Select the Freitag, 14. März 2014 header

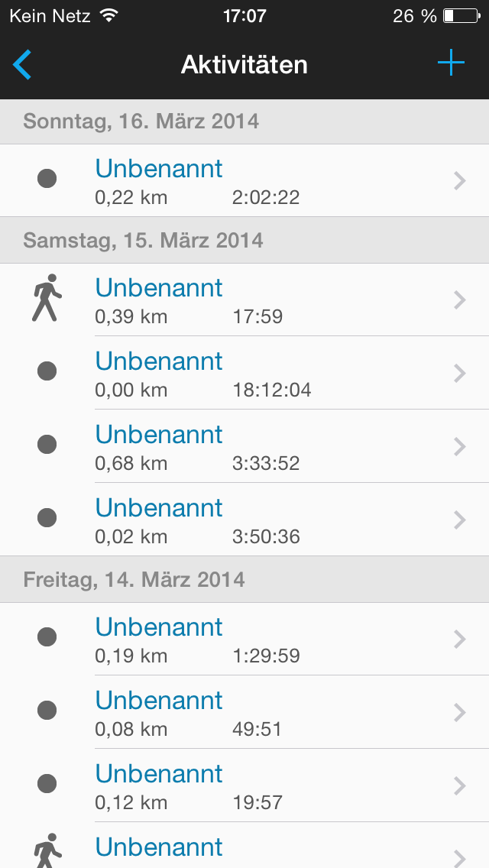tap(134, 579)
